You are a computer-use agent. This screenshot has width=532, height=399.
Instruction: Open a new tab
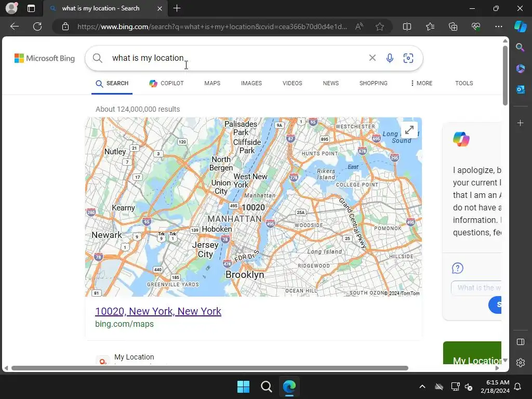177,8
